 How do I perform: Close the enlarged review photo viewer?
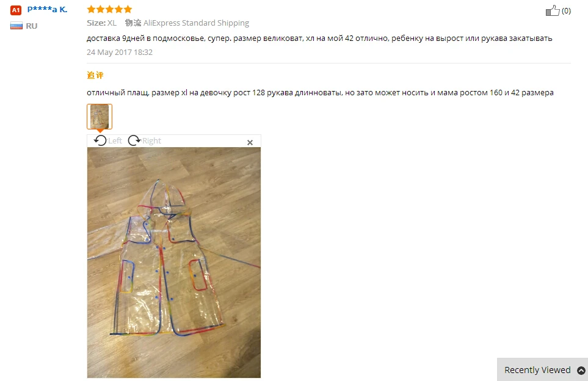pos(250,142)
